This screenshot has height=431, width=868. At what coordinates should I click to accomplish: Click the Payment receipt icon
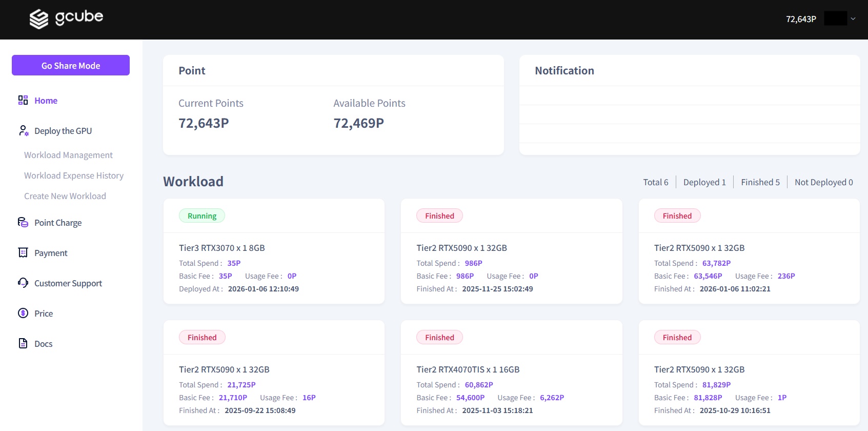pos(23,252)
